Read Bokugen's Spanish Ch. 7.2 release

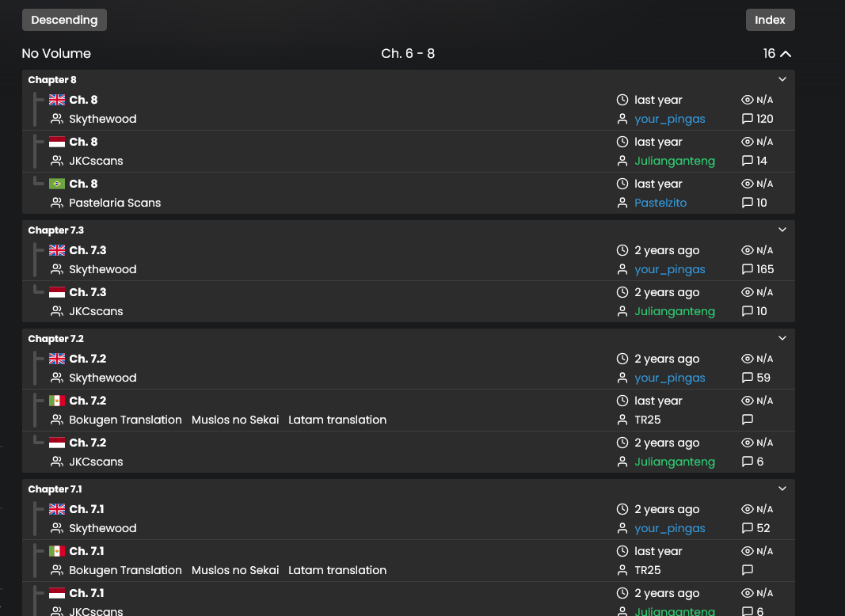(88, 401)
